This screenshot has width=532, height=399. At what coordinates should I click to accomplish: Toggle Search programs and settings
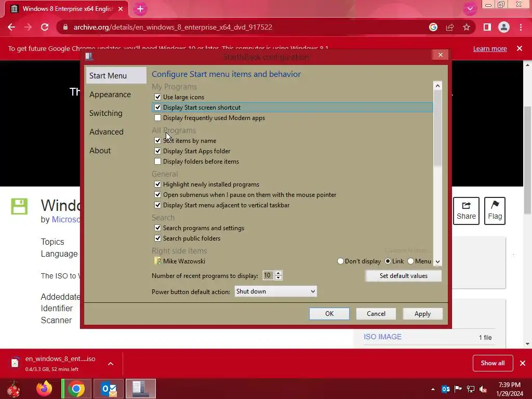click(x=157, y=228)
